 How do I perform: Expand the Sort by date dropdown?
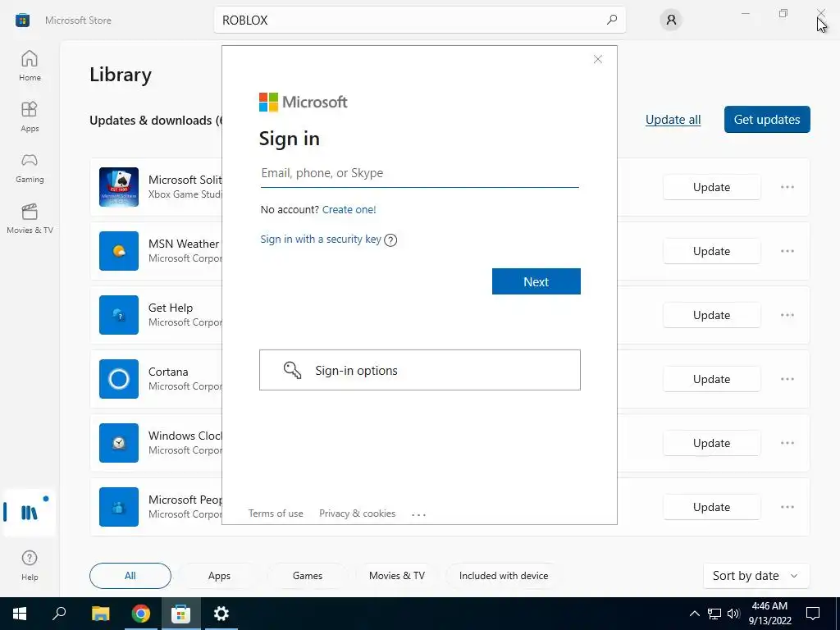pyautogui.click(x=756, y=576)
